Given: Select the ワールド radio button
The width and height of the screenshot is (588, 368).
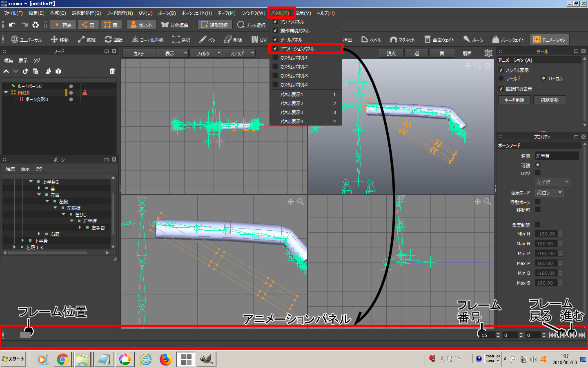Looking at the screenshot, I should tap(501, 78).
